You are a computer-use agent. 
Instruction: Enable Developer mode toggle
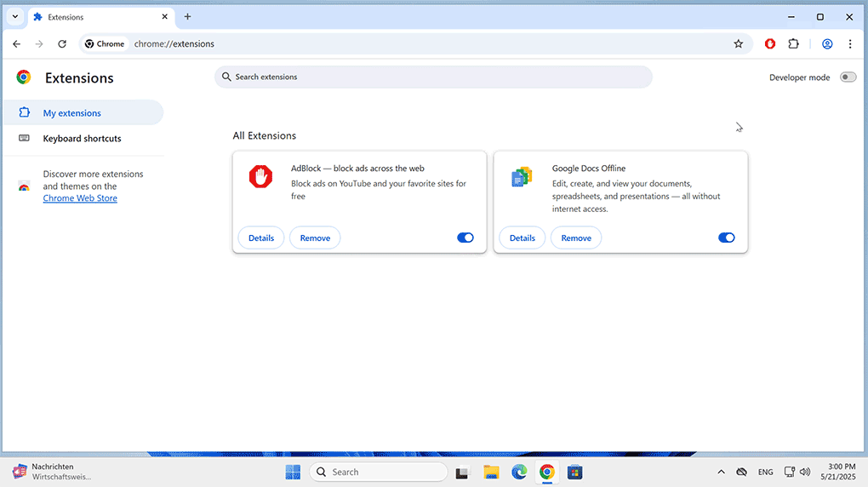pyautogui.click(x=848, y=77)
